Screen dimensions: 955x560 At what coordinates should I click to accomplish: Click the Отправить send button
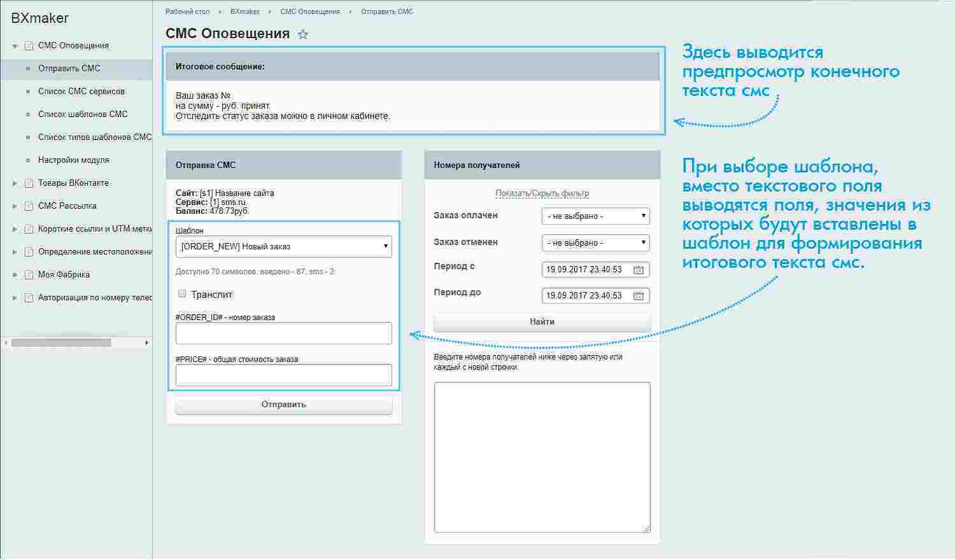point(284,405)
